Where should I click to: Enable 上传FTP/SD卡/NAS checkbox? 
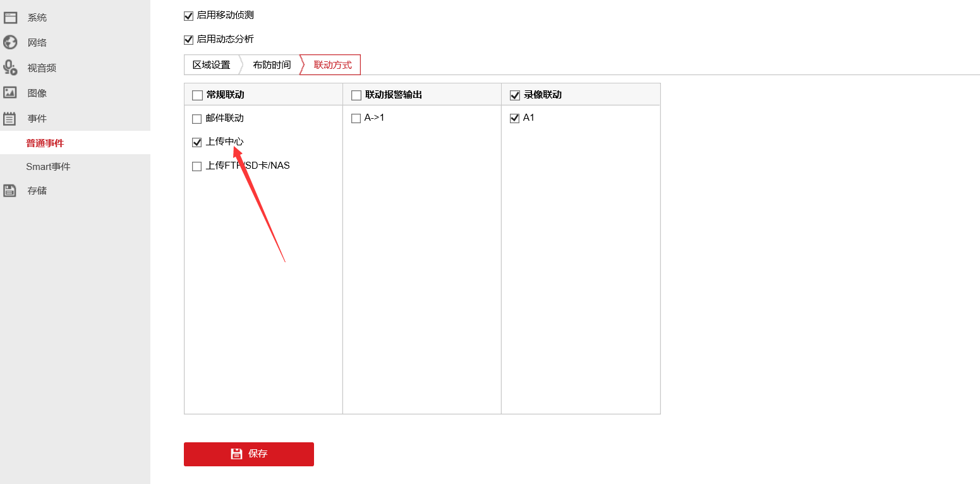pyautogui.click(x=197, y=167)
